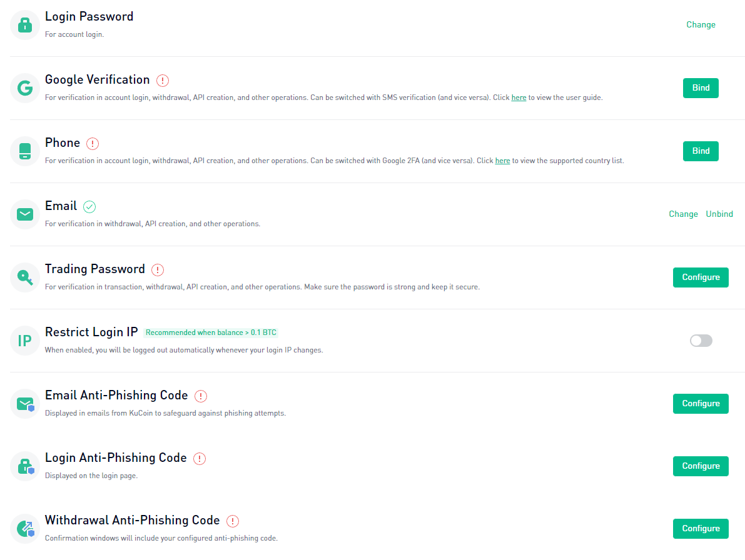This screenshot has width=745, height=560.
Task: Bind Google Verification
Action: coord(701,87)
